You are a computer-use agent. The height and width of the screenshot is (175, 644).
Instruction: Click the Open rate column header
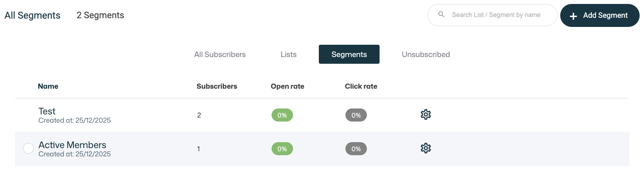[287, 86]
